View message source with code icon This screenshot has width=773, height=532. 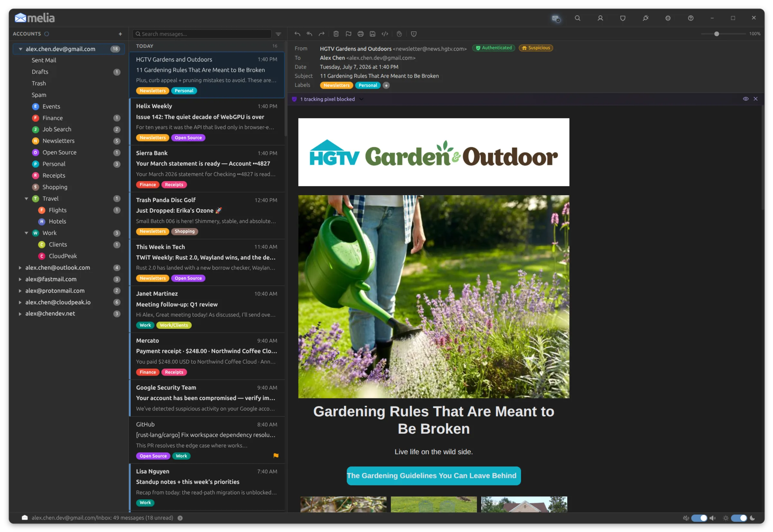click(x=385, y=34)
